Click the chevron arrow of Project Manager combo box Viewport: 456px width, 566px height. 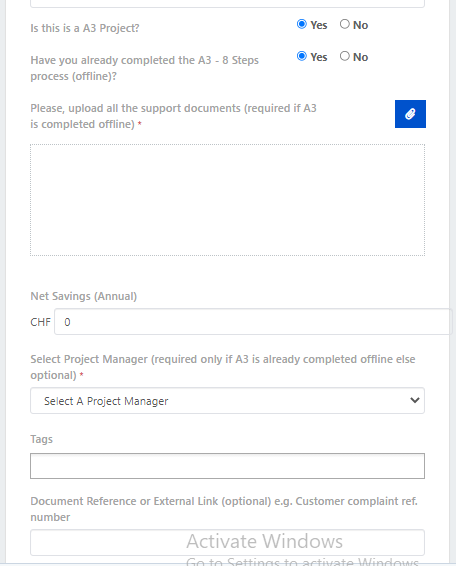point(415,400)
